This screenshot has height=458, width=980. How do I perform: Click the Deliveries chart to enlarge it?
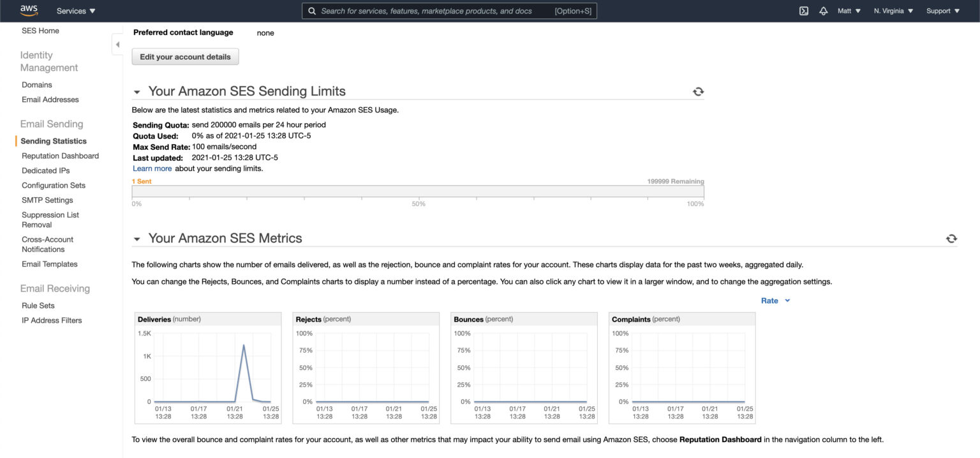207,367
